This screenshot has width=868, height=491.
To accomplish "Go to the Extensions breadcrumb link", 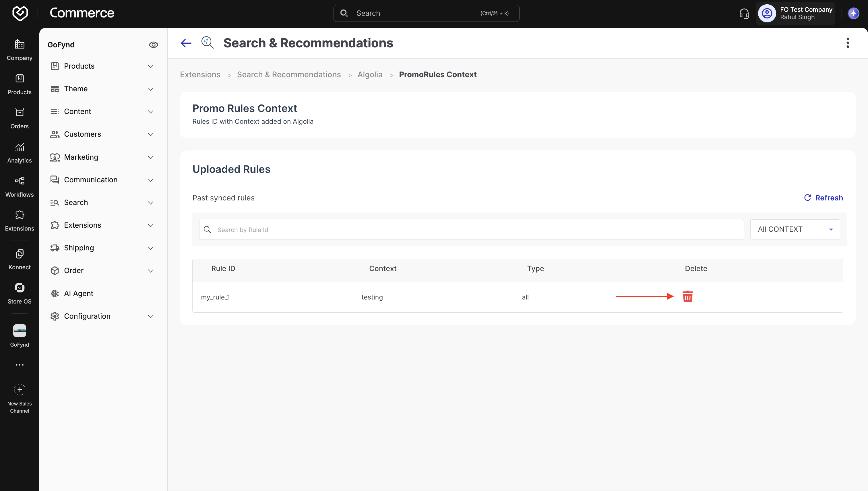I will pos(200,75).
